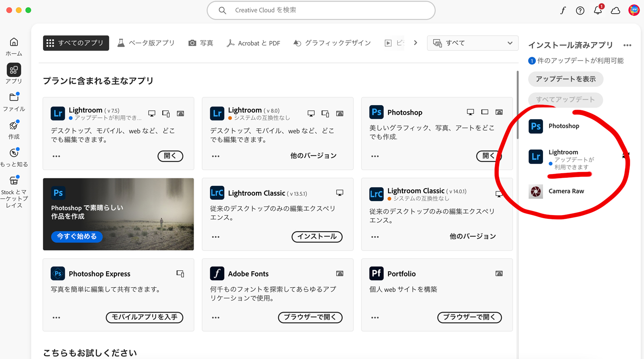Open the user profile avatar
Viewport: 644px width, 359px height.
click(x=634, y=10)
